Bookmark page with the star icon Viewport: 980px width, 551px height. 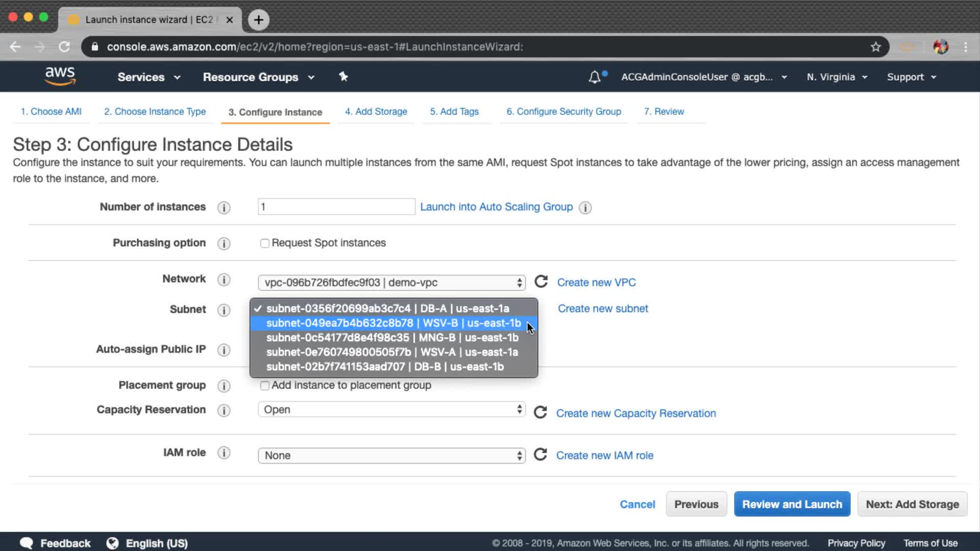[875, 47]
